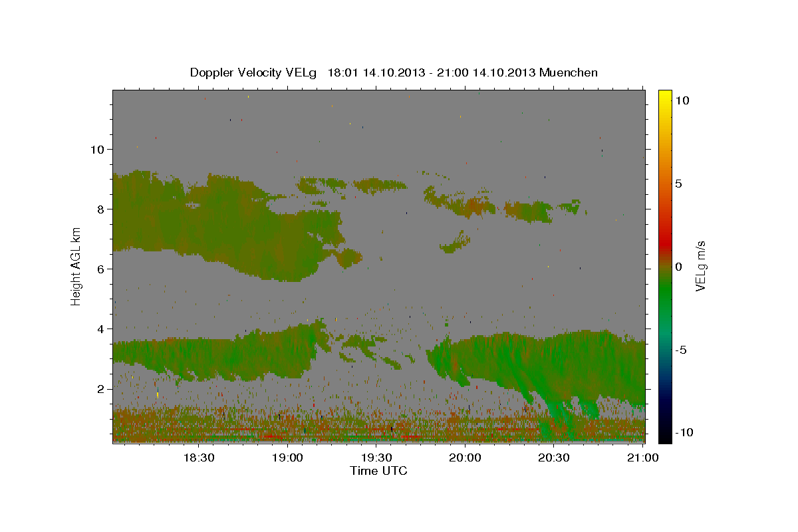Click the height axis label '4'
Image resolution: width=798 pixels, height=532 pixels.
tap(100, 329)
